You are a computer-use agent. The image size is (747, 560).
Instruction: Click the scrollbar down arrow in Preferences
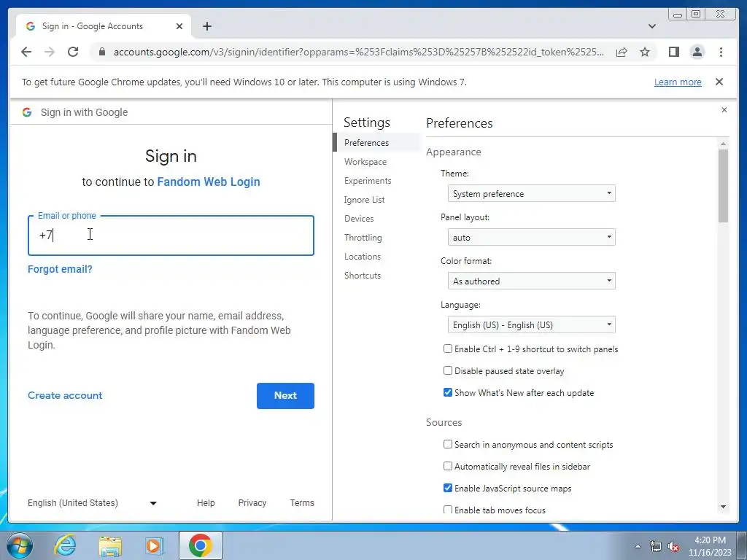pyautogui.click(x=723, y=507)
